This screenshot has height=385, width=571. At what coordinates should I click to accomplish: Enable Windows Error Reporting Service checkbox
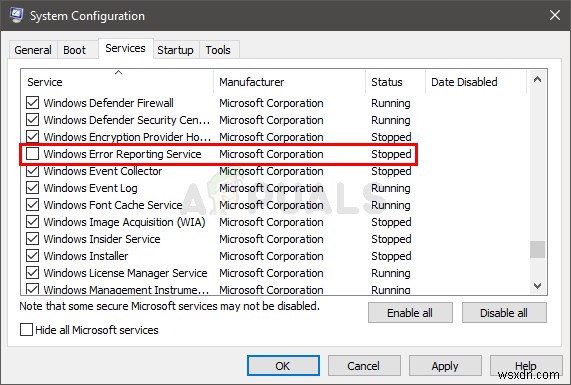[x=32, y=154]
